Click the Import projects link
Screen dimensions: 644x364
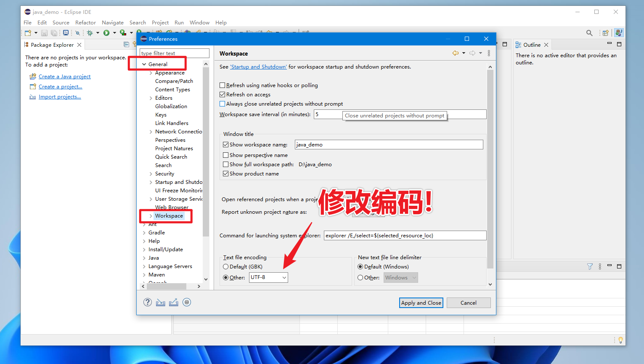60,96
